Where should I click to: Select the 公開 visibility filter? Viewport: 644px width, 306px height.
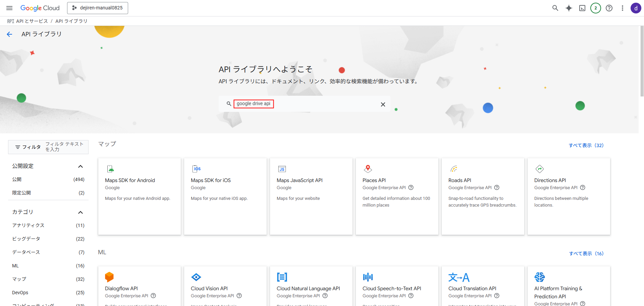(17, 180)
